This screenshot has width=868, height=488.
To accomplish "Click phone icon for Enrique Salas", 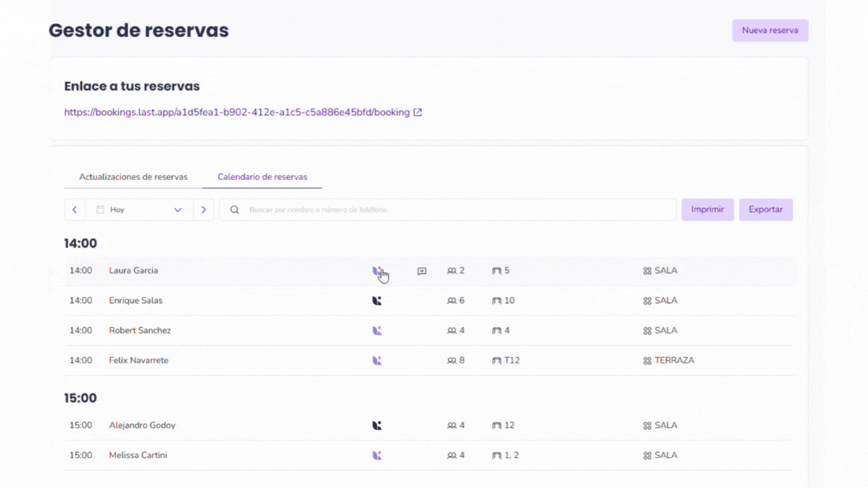I will click(377, 300).
